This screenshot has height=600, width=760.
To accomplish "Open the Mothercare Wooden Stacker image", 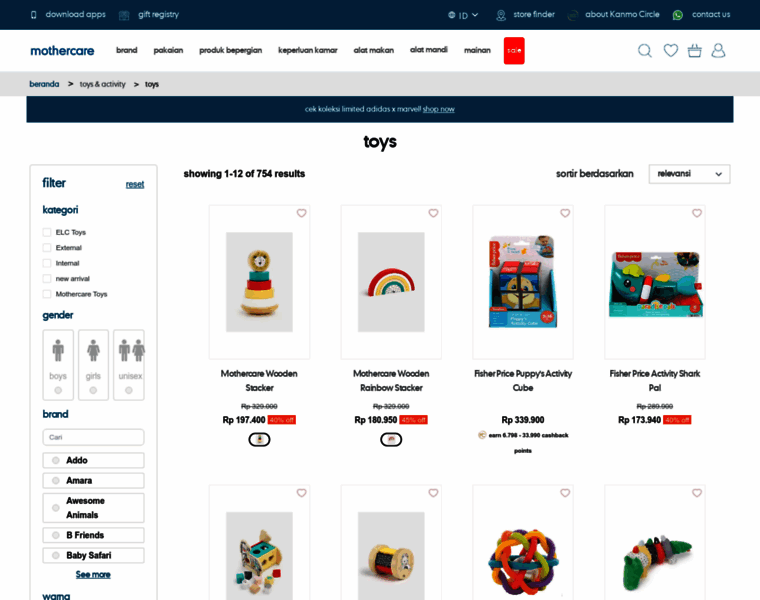I will pos(259,282).
